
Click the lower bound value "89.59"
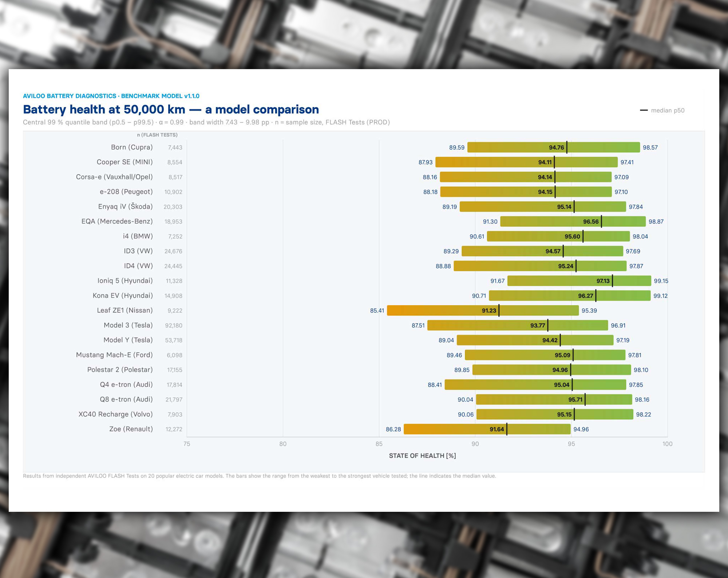[x=457, y=148]
